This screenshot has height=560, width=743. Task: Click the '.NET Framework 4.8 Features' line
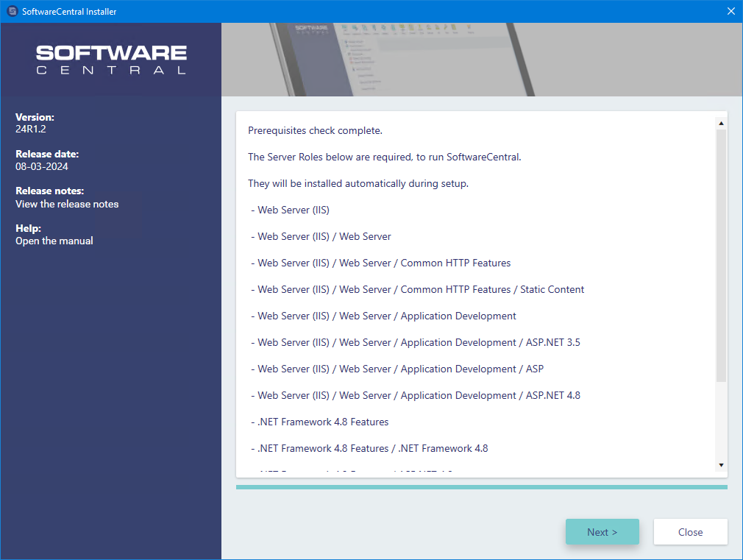[x=322, y=422]
